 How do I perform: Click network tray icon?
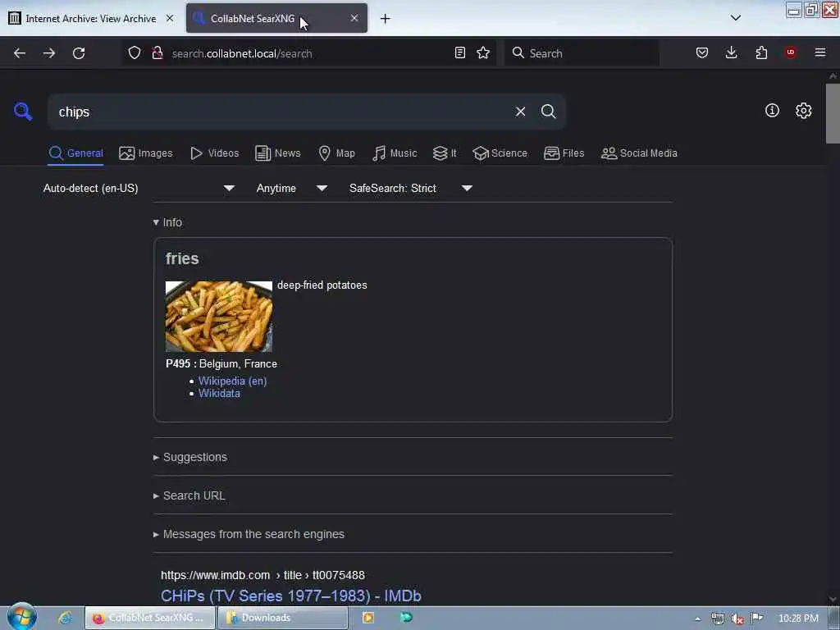tap(718, 619)
